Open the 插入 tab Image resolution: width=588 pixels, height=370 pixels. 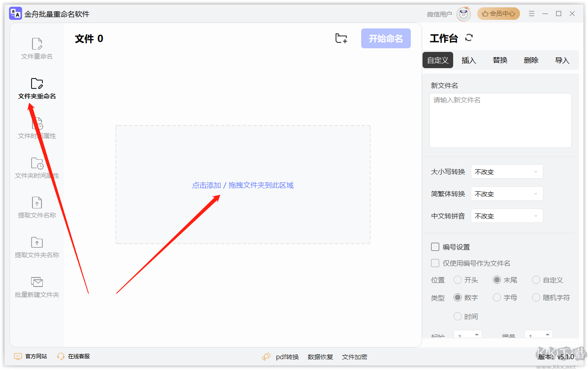coord(469,60)
